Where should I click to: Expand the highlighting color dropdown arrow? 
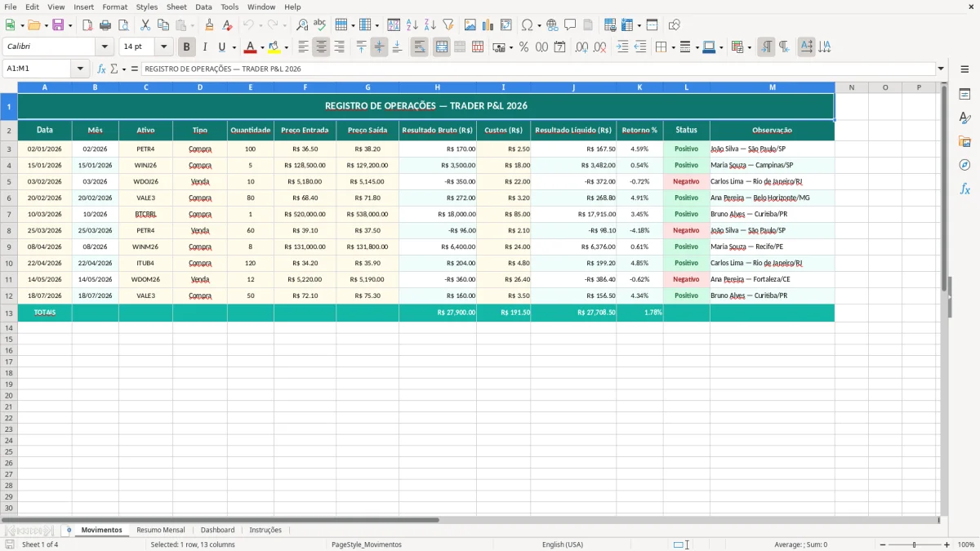point(287,47)
